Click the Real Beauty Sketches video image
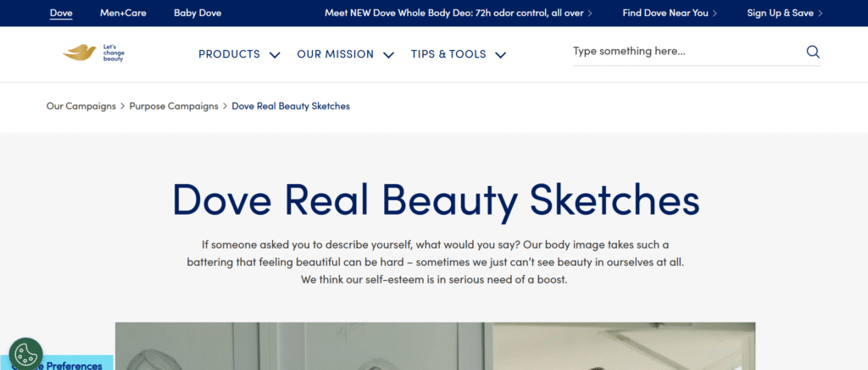 click(435, 346)
